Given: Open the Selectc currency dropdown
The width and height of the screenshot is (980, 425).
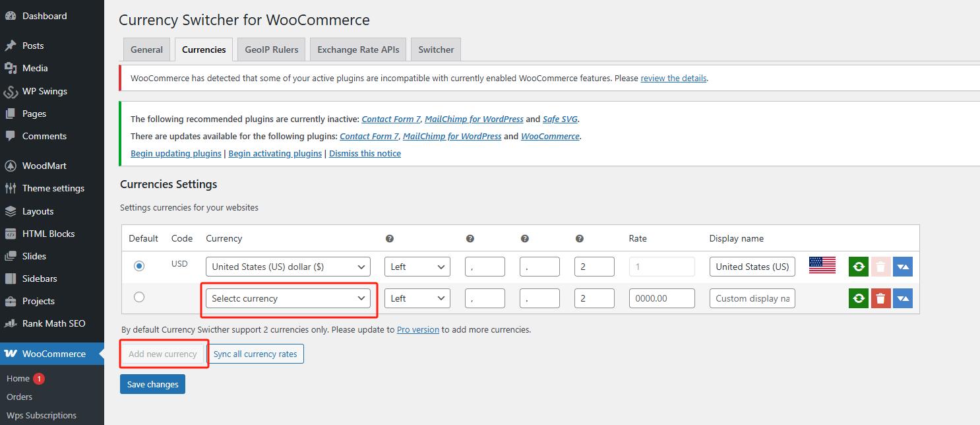Looking at the screenshot, I should click(288, 298).
